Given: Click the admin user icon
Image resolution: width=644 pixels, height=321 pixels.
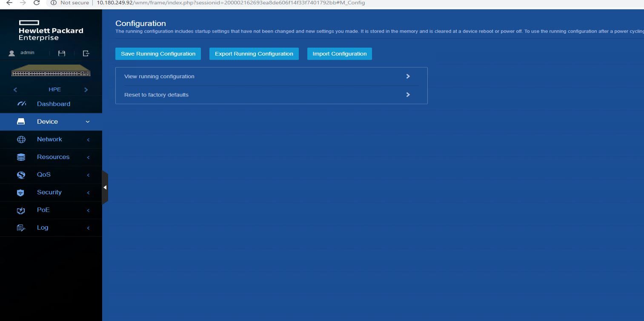Looking at the screenshot, I should pyautogui.click(x=12, y=53).
